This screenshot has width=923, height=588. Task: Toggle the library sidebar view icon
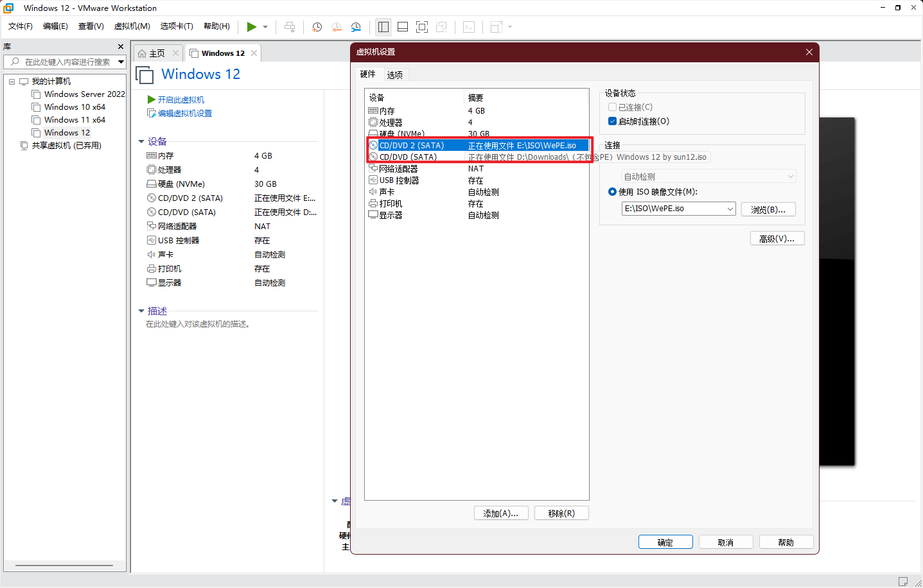tap(383, 27)
